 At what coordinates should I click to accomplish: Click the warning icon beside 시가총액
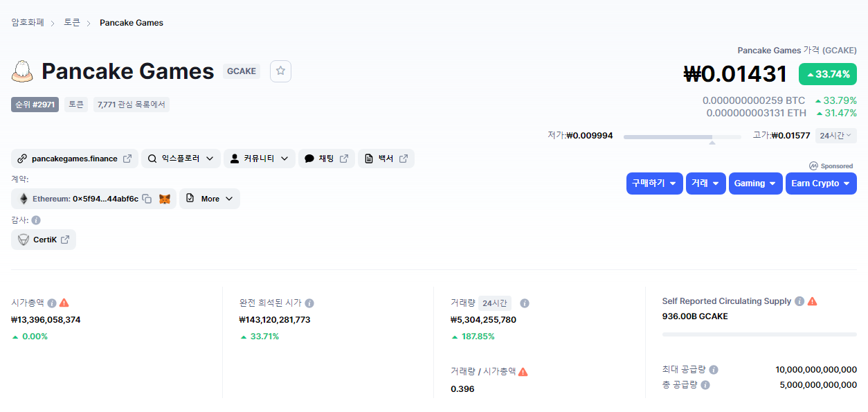tap(64, 303)
